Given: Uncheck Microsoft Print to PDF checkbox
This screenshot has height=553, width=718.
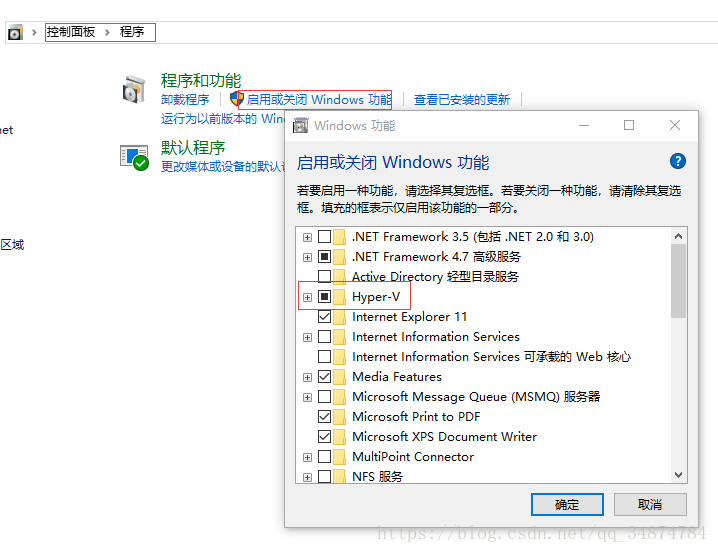Looking at the screenshot, I should pyautogui.click(x=324, y=417).
